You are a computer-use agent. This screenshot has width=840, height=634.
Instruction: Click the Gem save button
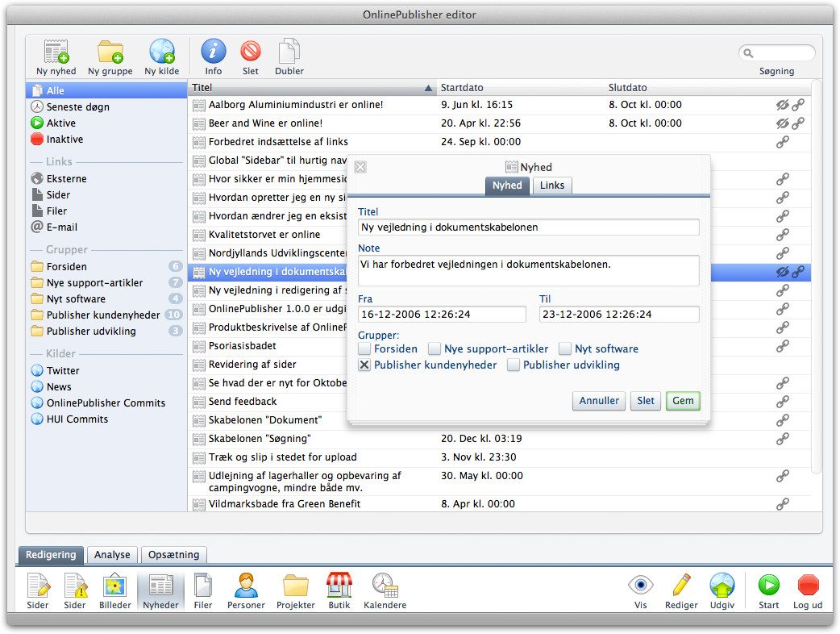[x=683, y=401]
